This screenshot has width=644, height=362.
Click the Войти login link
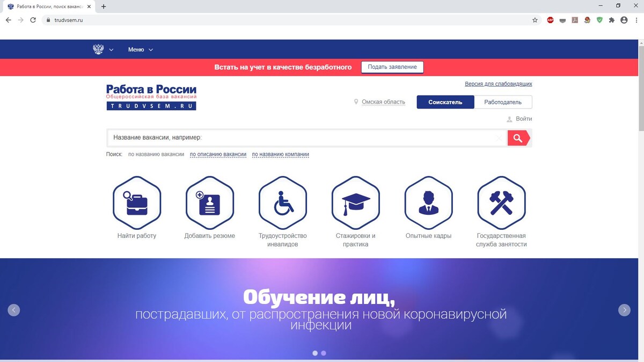click(x=524, y=119)
